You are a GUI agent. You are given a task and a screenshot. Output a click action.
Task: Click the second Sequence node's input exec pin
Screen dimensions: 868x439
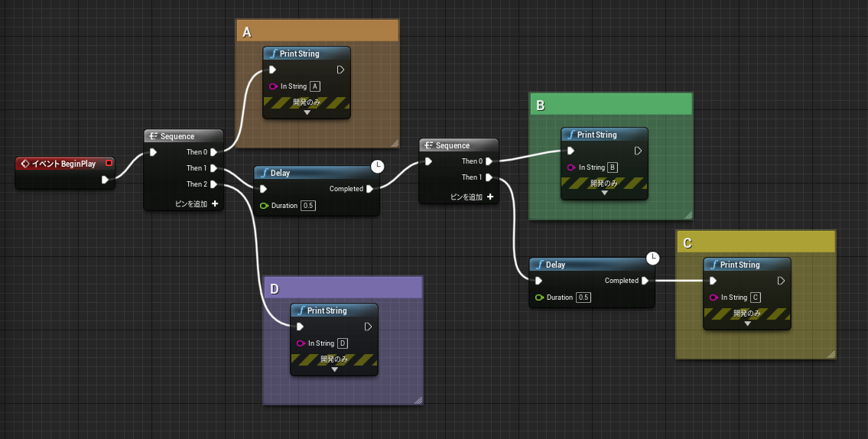pos(428,161)
